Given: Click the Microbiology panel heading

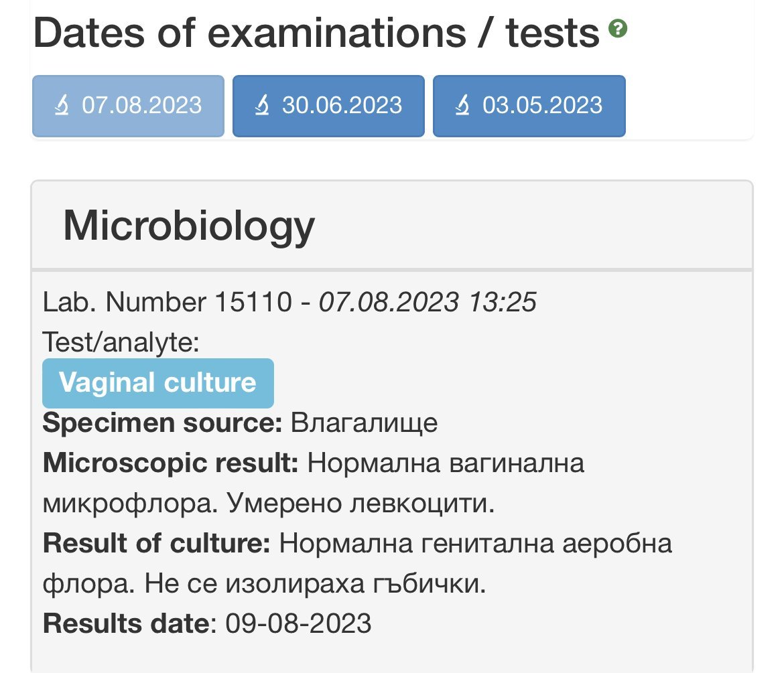Looking at the screenshot, I should point(189,226).
